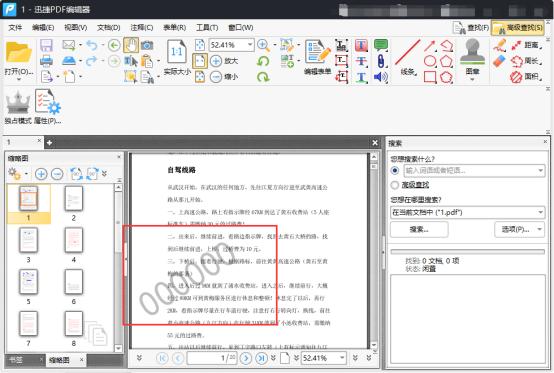Close the 缩略图 thumbnails panel

point(119,156)
